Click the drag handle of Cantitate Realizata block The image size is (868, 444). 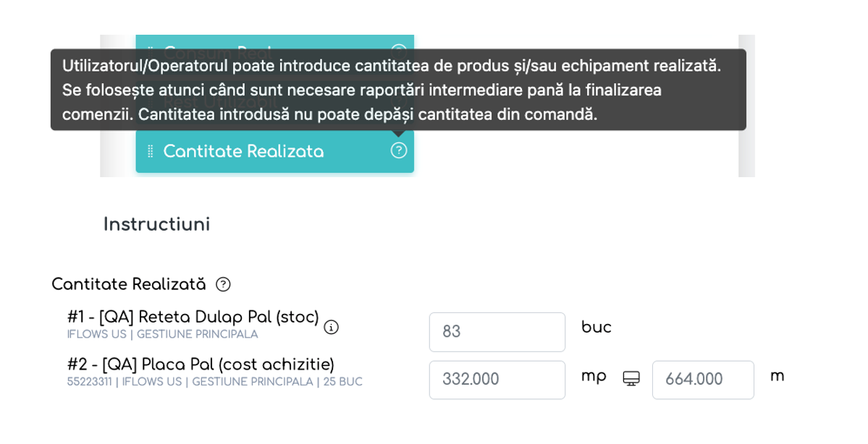[150, 152]
